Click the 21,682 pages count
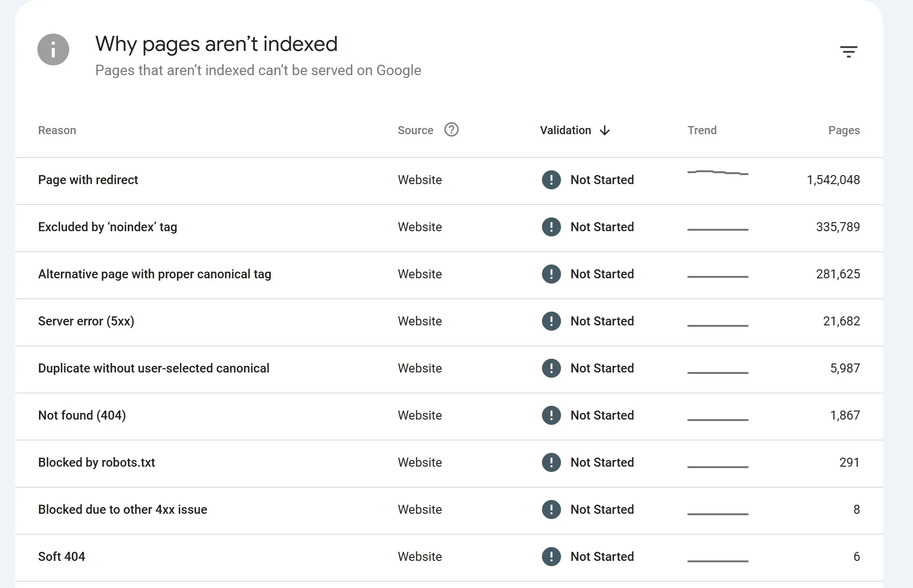Viewport: 913px width, 588px height. tap(841, 321)
